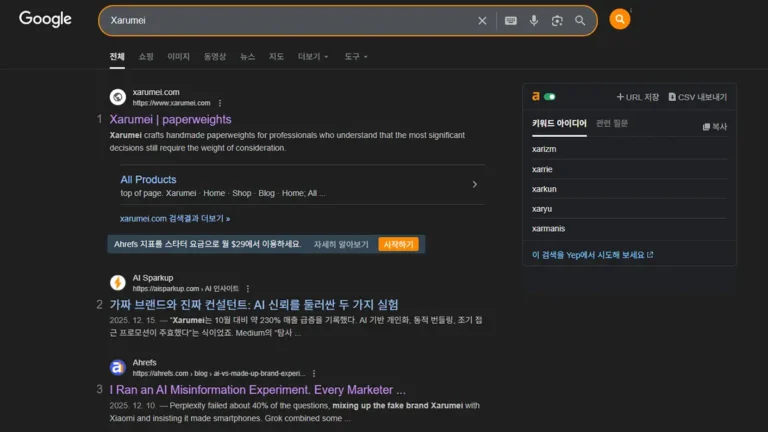This screenshot has height=432, width=768.
Task: Click the CSV 내보내기 button
Action: [697, 97]
